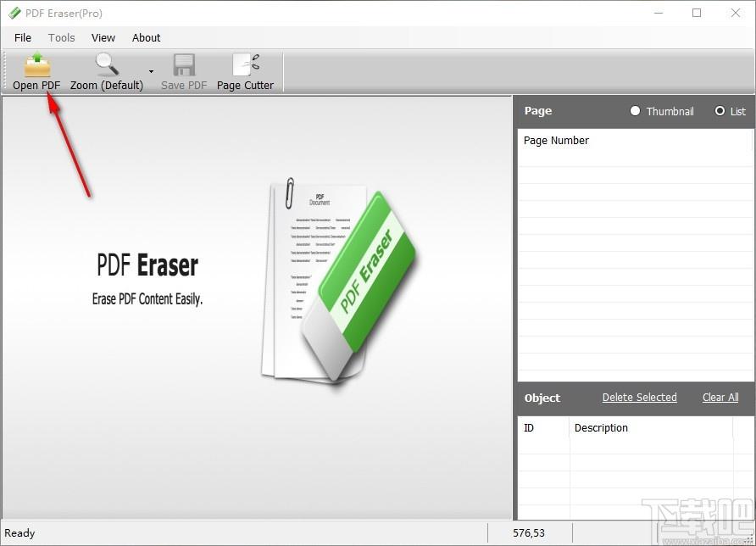Click the Page Number column header

(636, 141)
